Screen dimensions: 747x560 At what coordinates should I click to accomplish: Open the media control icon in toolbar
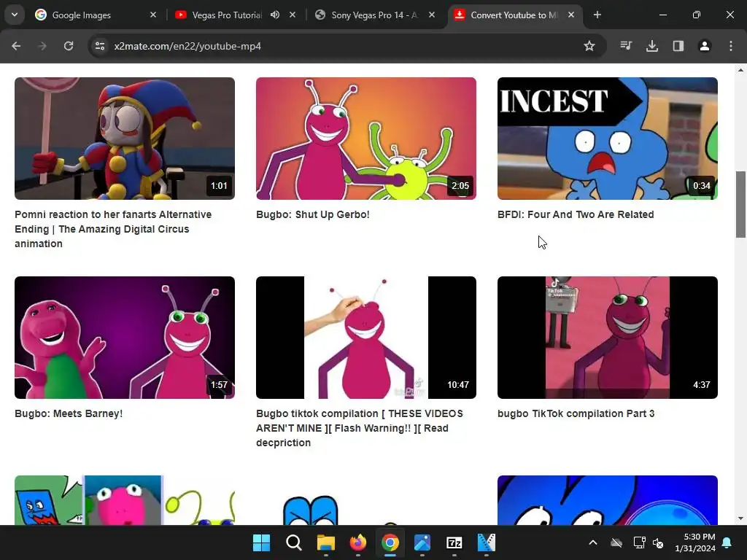tap(626, 46)
